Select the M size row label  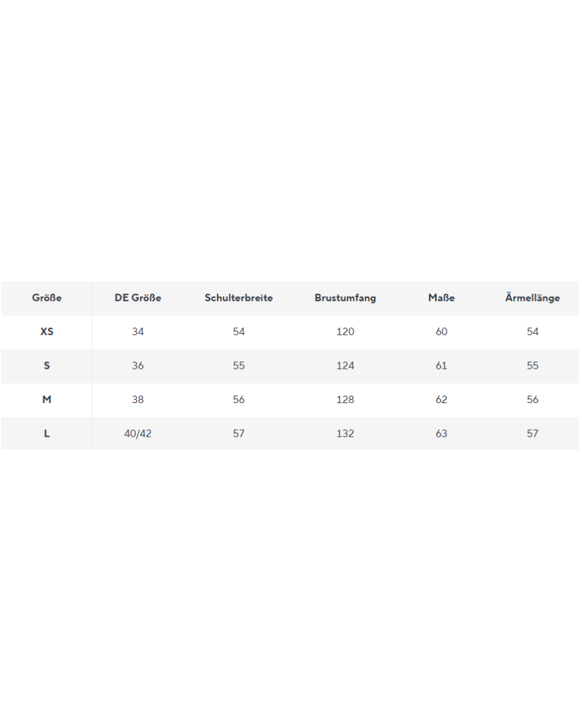click(46, 400)
